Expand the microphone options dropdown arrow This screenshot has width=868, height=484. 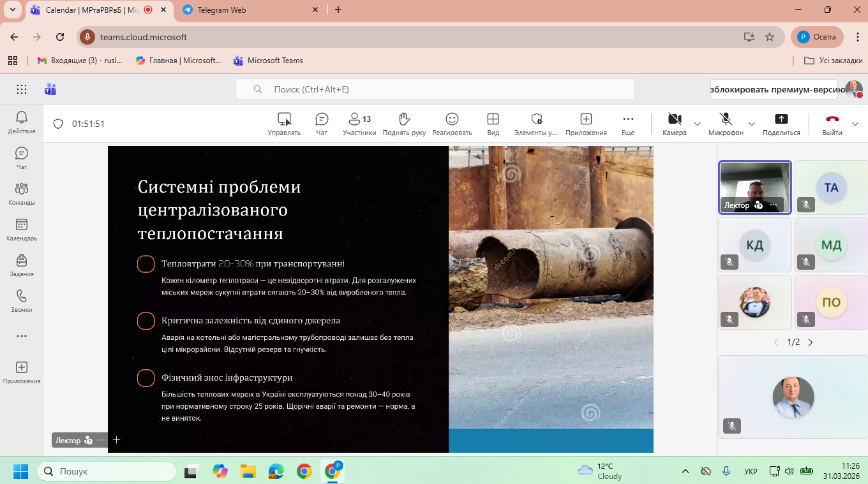(752, 124)
